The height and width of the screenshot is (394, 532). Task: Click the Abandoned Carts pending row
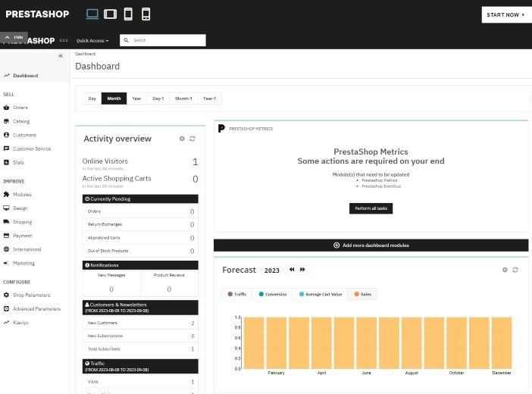pos(140,238)
